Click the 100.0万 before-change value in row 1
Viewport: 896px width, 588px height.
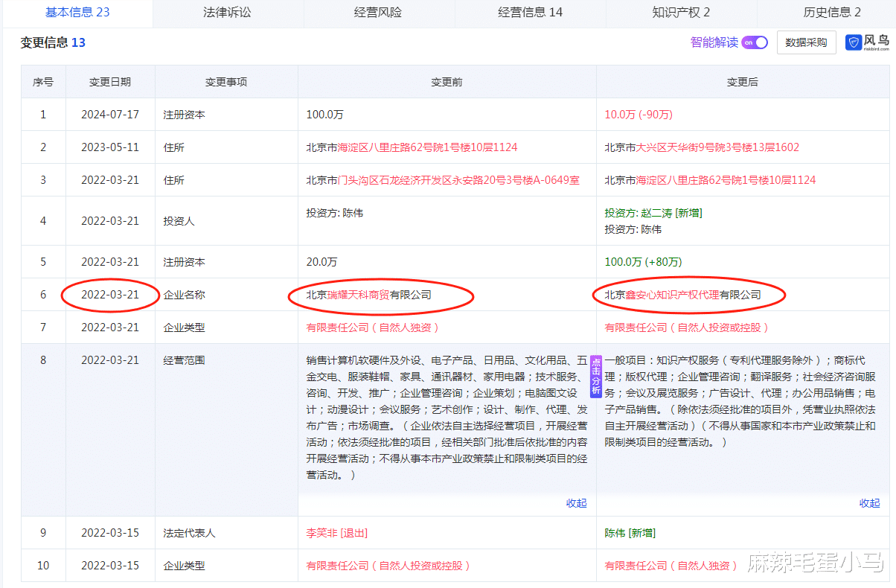click(x=325, y=115)
